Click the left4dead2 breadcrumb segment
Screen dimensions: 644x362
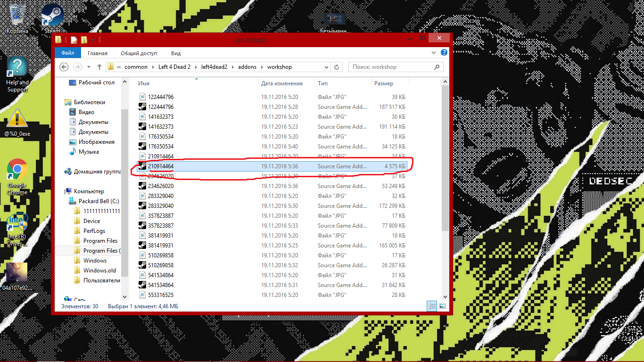[x=214, y=67]
